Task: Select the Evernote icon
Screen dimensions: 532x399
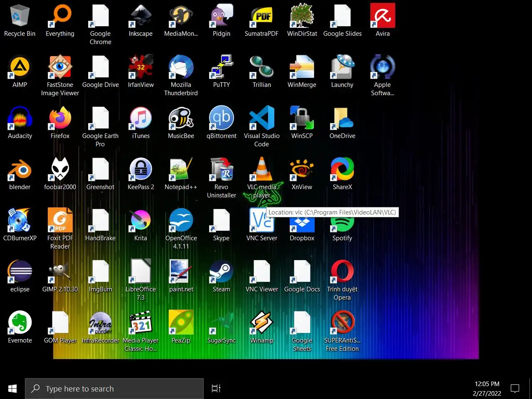Action: [x=20, y=323]
